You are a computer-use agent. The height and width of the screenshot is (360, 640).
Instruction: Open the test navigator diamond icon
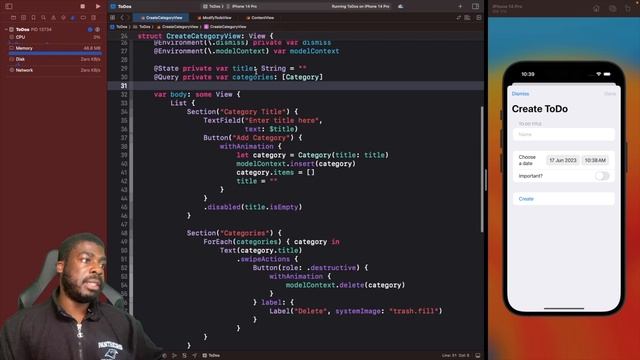(63, 18)
